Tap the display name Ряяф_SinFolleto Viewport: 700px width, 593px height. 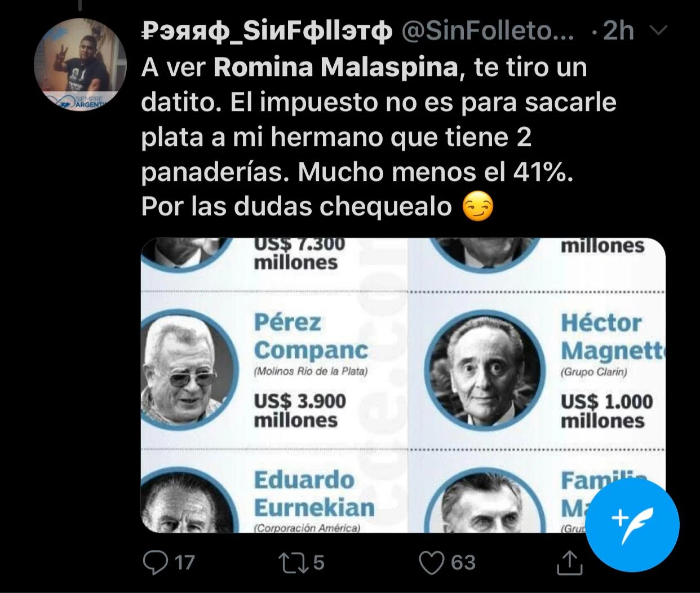coord(267,33)
